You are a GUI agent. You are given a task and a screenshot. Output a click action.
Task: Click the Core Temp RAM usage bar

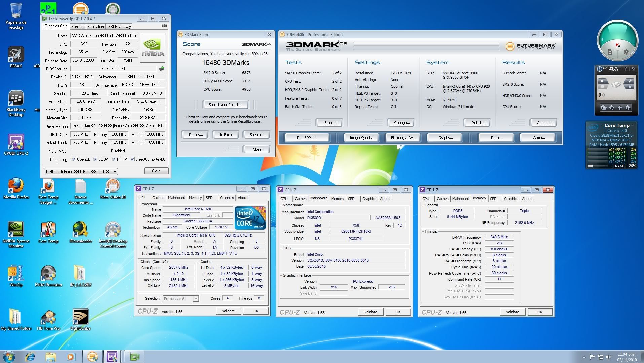pos(597,166)
